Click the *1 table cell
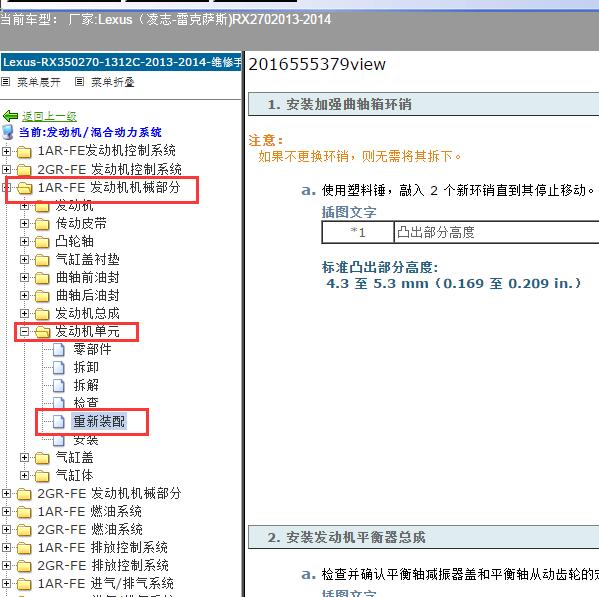Viewport: 599px width, 597px height. click(x=358, y=232)
